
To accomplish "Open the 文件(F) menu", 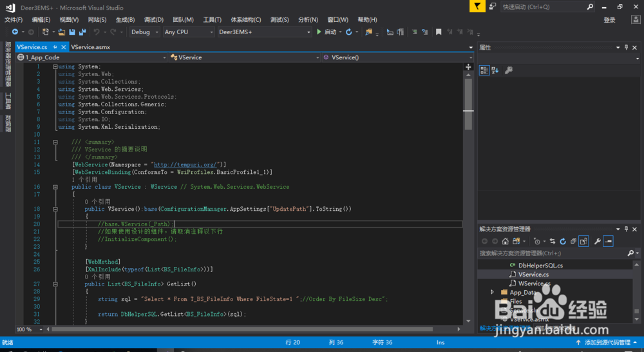I will coord(14,20).
